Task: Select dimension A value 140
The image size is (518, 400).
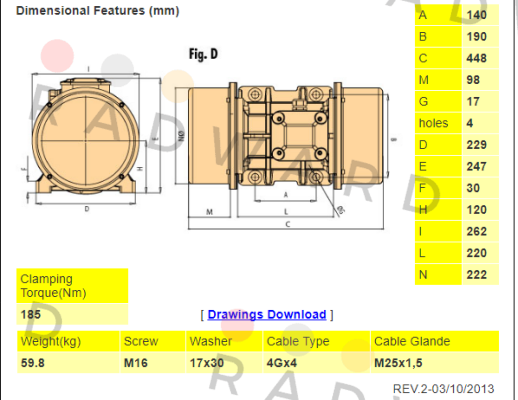Action: click(x=477, y=15)
